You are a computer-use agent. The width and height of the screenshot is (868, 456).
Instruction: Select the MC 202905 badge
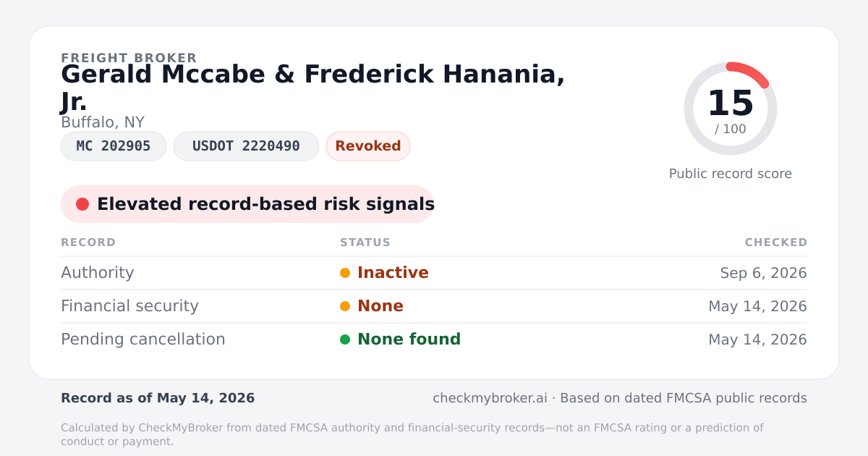click(x=114, y=146)
